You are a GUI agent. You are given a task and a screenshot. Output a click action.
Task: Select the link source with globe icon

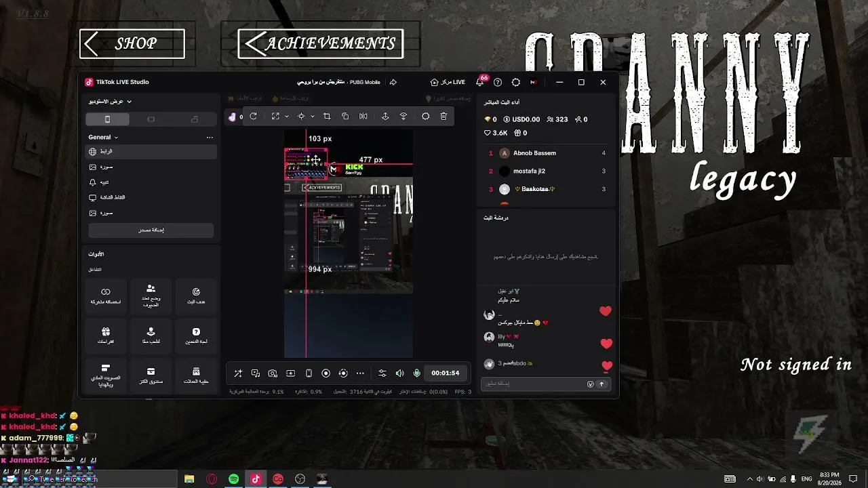[x=151, y=152]
